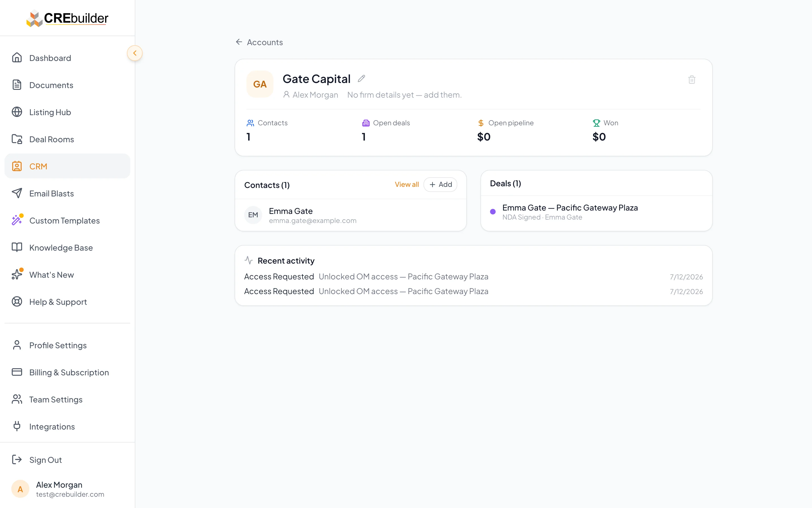Image resolution: width=812 pixels, height=508 pixels.
Task: Click the Open pipeline dollar icon
Action: click(x=481, y=123)
